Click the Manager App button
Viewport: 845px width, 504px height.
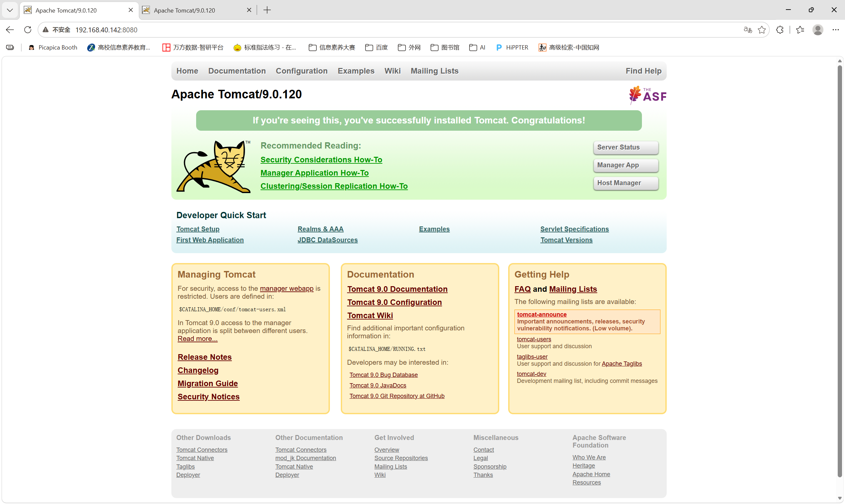coord(626,165)
